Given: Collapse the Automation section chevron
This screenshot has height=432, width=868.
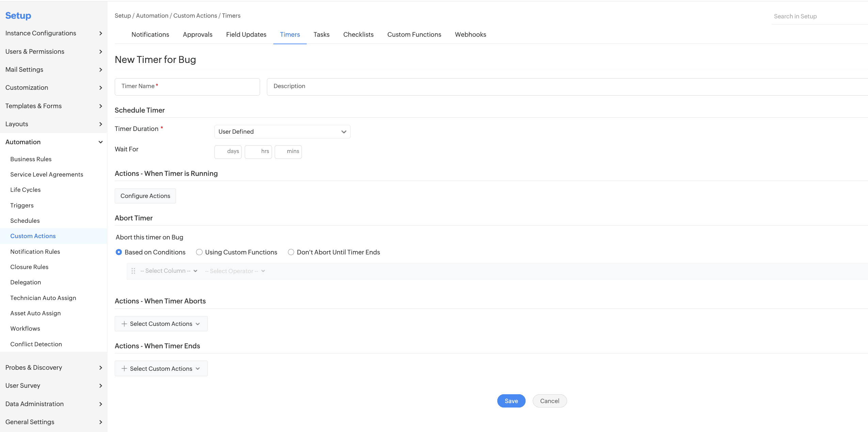Looking at the screenshot, I should point(100,142).
